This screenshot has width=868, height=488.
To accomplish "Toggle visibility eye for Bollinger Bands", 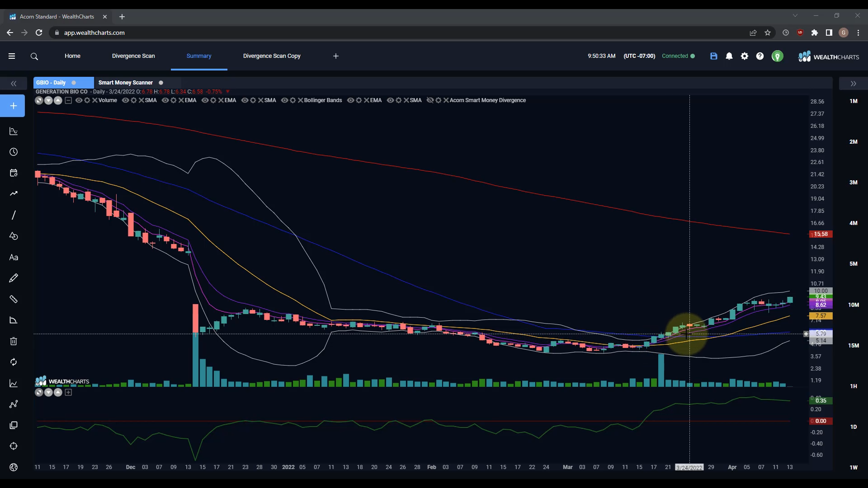I will coord(284,100).
